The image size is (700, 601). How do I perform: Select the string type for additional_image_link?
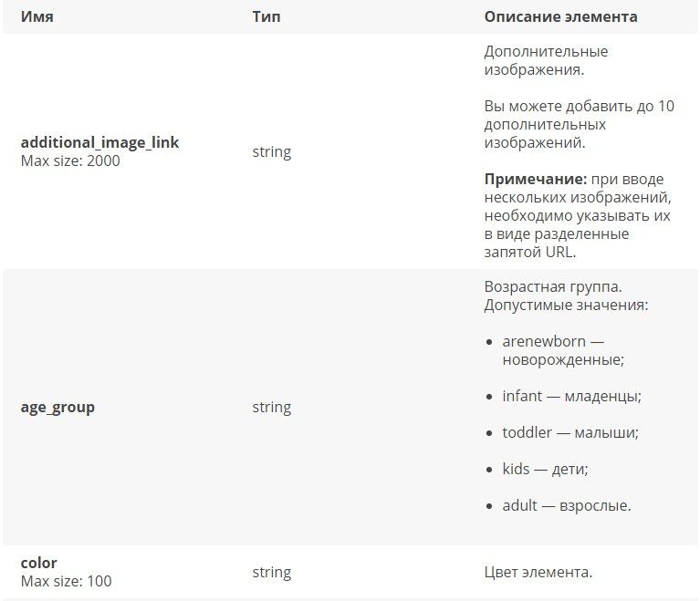point(271,152)
